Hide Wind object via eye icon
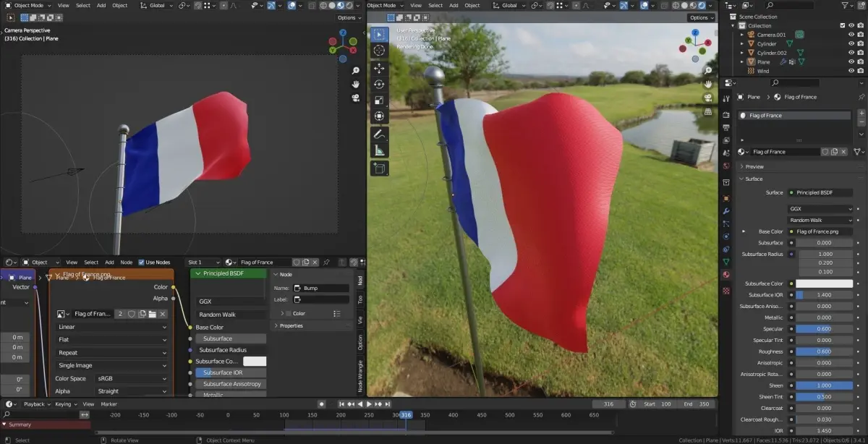 coord(851,71)
